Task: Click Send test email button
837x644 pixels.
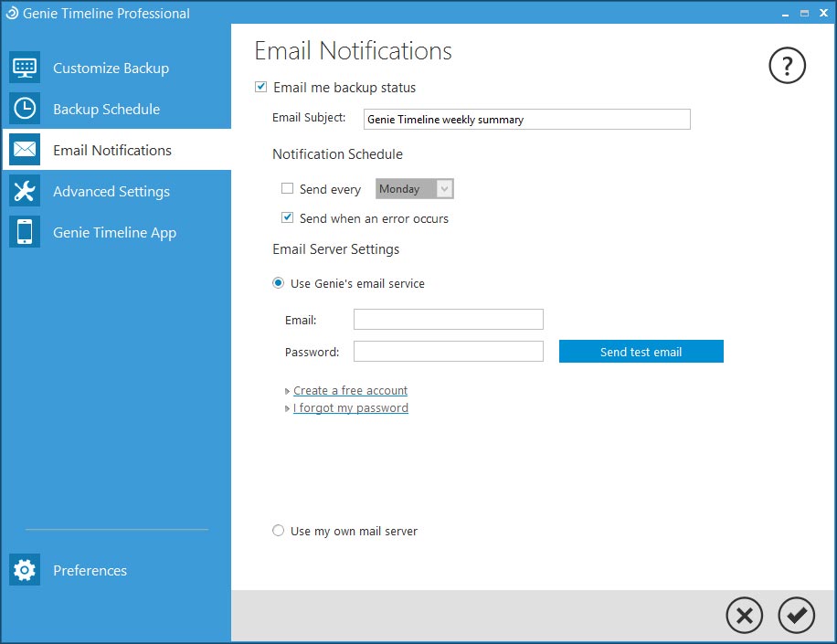Action: tap(641, 351)
